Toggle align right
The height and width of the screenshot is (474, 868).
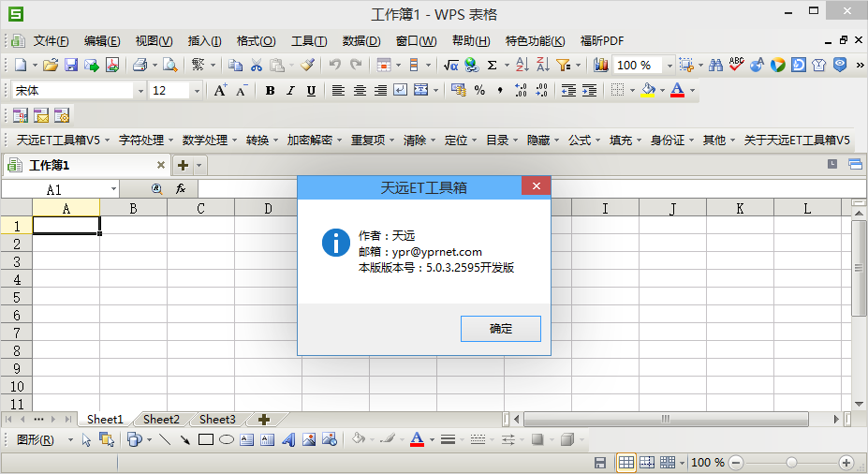pos(380,90)
